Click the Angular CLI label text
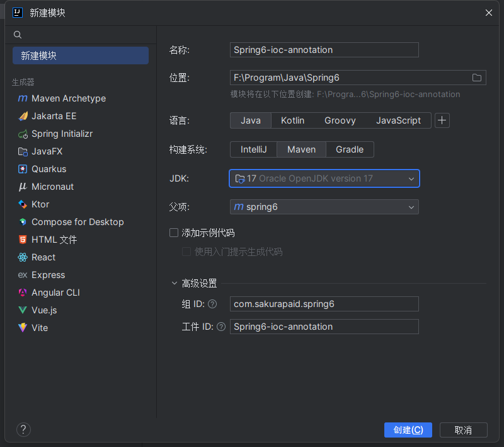 [55, 293]
